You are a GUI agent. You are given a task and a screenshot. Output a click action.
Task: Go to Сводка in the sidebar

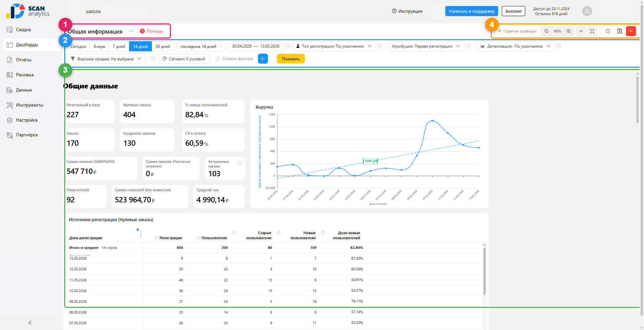[32, 30]
